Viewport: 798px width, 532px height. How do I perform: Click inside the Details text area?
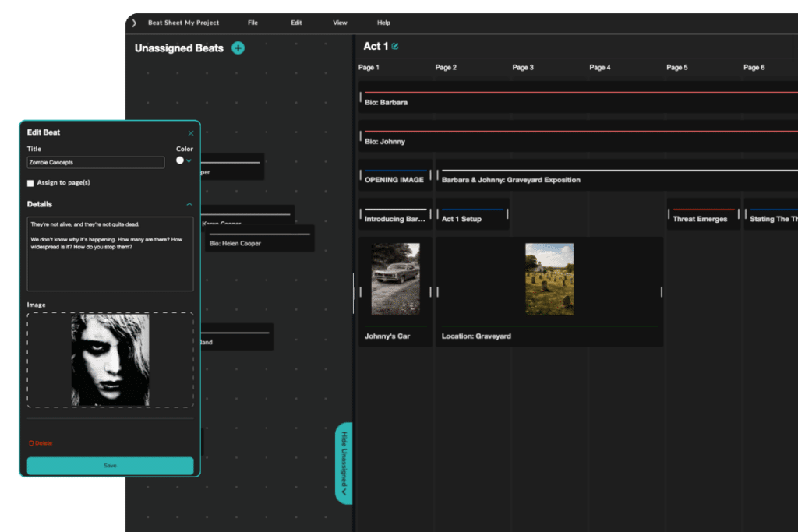pyautogui.click(x=110, y=254)
